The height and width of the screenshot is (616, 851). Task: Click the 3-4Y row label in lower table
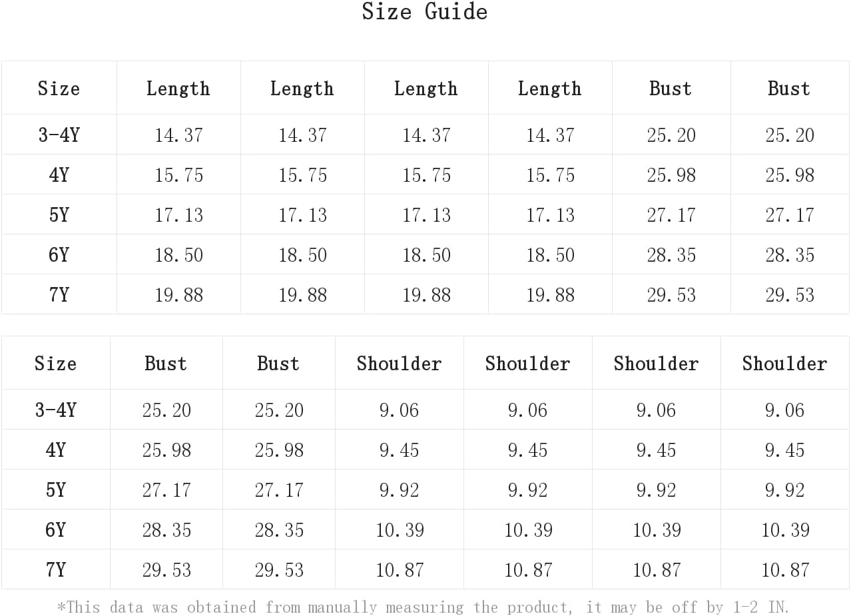(x=55, y=410)
